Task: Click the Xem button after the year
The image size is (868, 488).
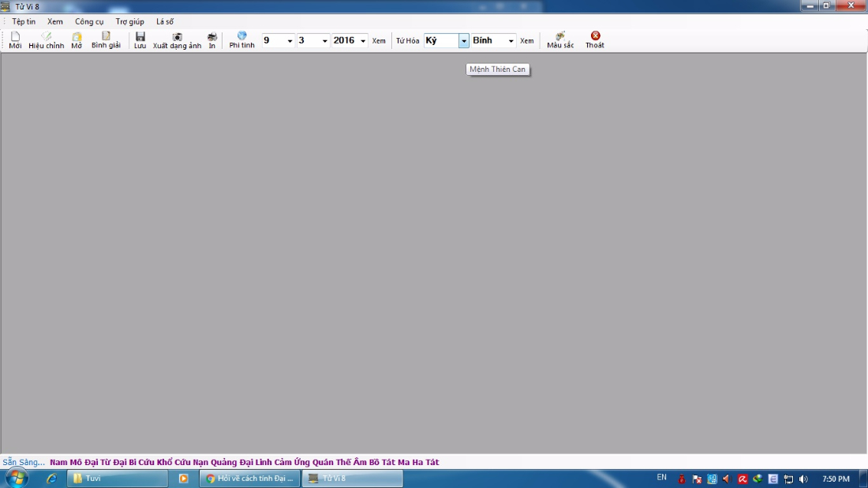Action: tap(379, 41)
